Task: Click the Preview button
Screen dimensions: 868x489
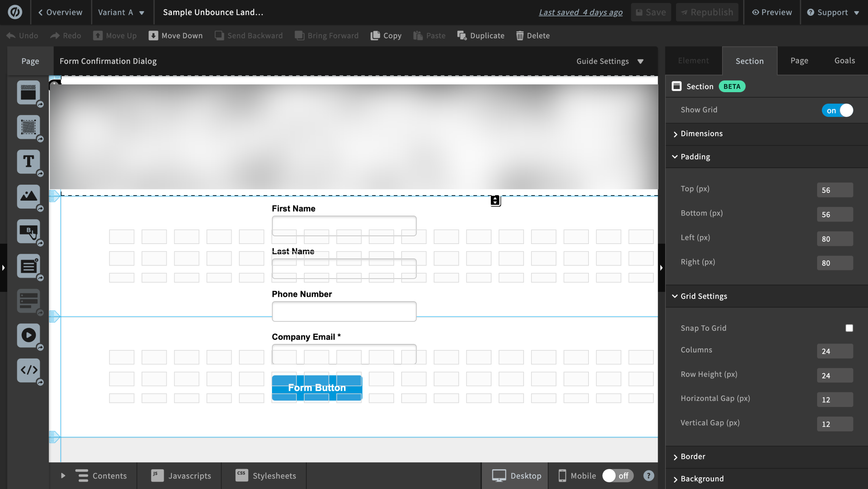Action: click(x=772, y=12)
